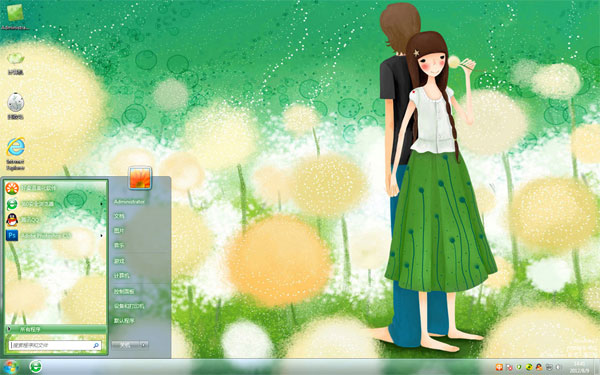Viewport: 600px width, 375px height.
Task: Open the Recycle Bin desktop icon
Action: pyautogui.click(x=15, y=106)
